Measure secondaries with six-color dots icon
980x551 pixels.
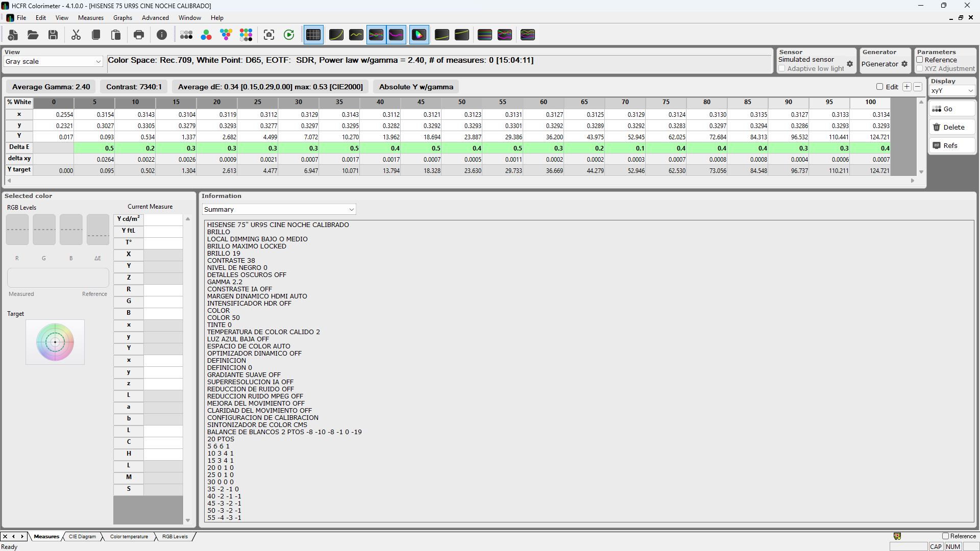(x=226, y=35)
